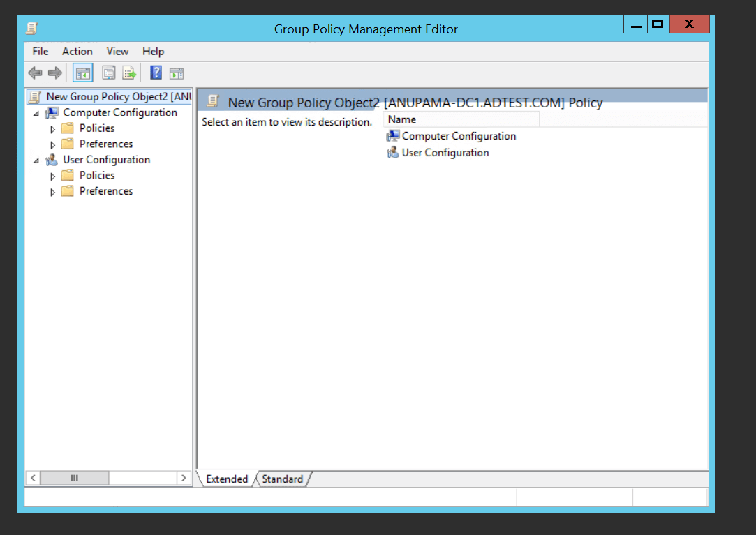Expand Policies under User Configuration
Screen dimensions: 756x535
[52, 176]
